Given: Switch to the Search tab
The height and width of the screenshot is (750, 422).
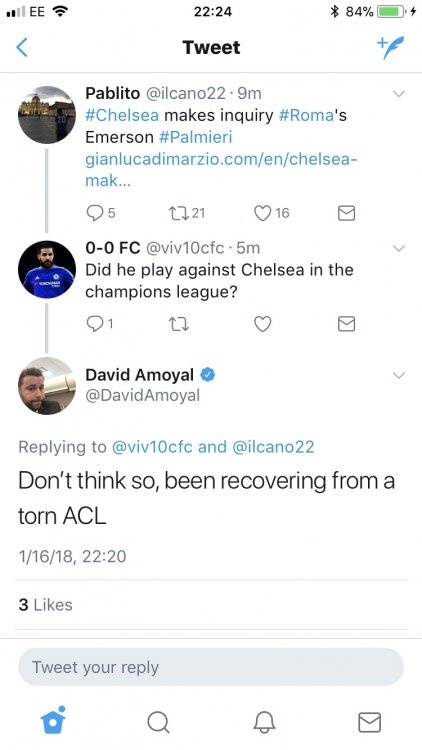Looking at the screenshot, I should pyautogui.click(x=158, y=722).
